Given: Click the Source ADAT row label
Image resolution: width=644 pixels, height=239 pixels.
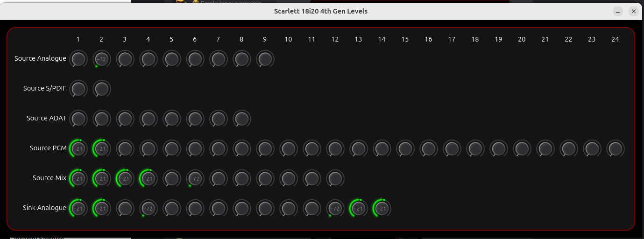Looking at the screenshot, I should click(x=46, y=118).
